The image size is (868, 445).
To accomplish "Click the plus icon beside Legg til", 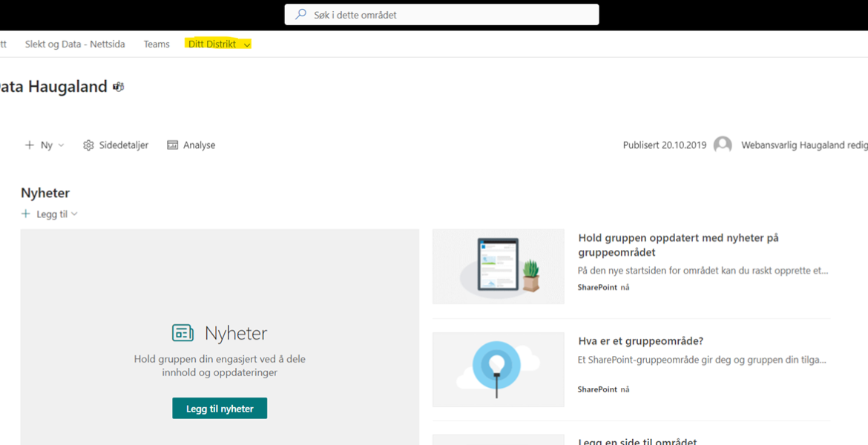I will (x=25, y=214).
